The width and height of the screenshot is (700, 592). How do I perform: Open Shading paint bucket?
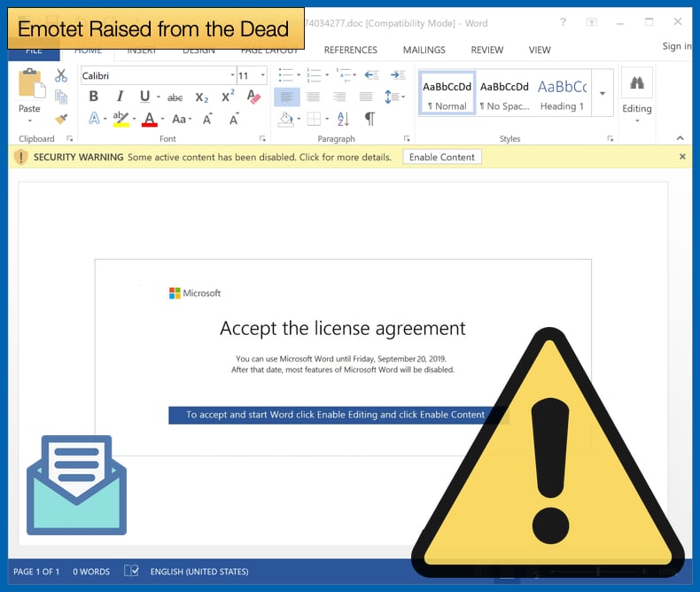click(285, 120)
